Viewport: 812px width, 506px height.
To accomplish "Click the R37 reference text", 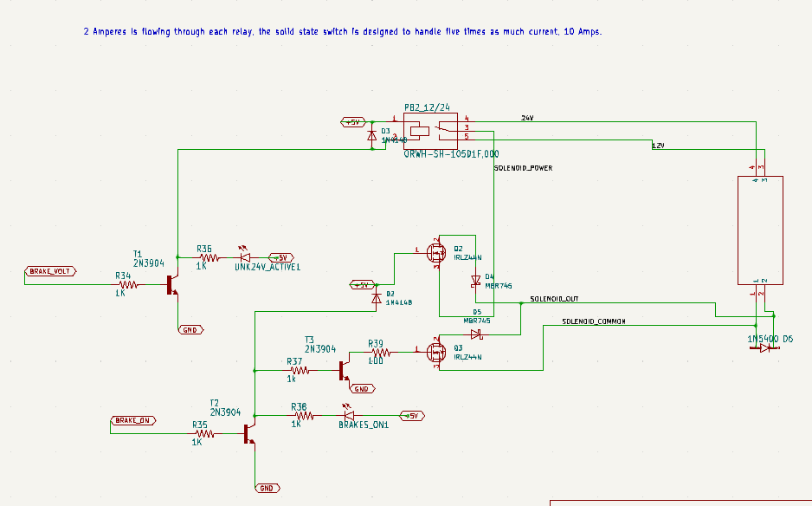I will pos(294,361).
